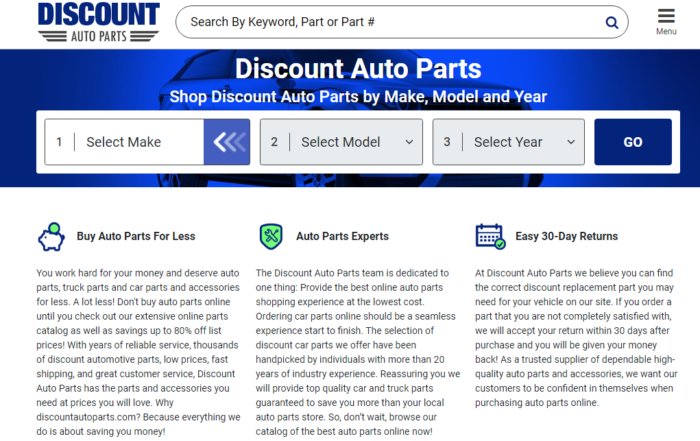Open the hamburger Menu
Image resolution: width=700 pixels, height=441 pixels.
click(666, 21)
